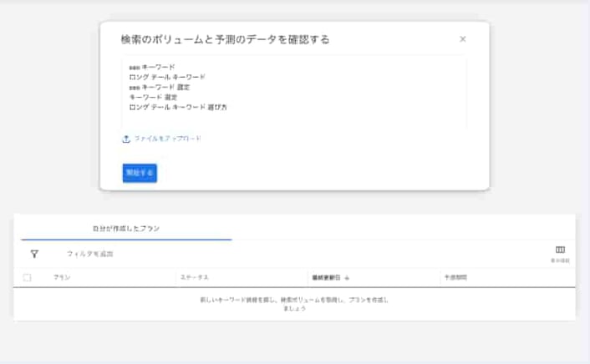Close the search volume forecast dialog

click(463, 39)
